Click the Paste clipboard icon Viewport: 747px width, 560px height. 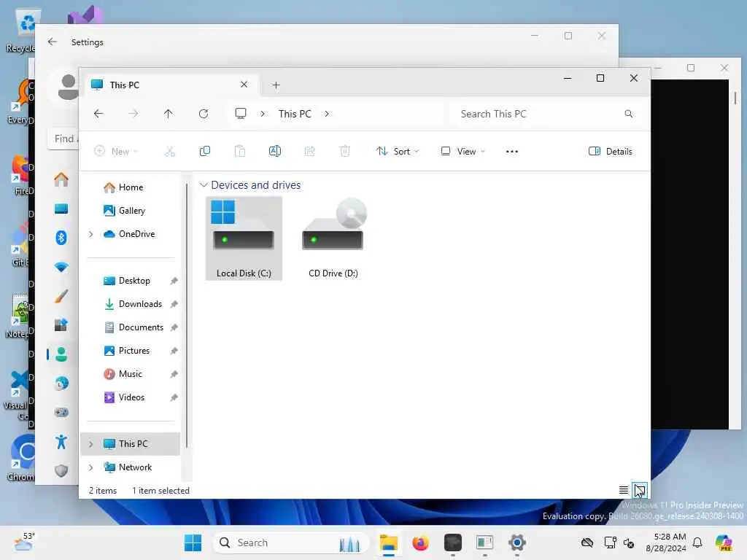pos(239,152)
